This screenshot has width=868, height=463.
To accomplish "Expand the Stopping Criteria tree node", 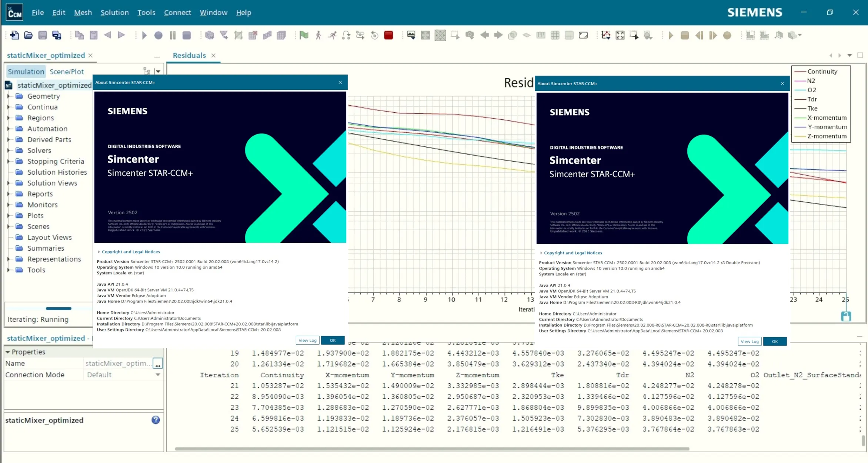I will point(9,161).
